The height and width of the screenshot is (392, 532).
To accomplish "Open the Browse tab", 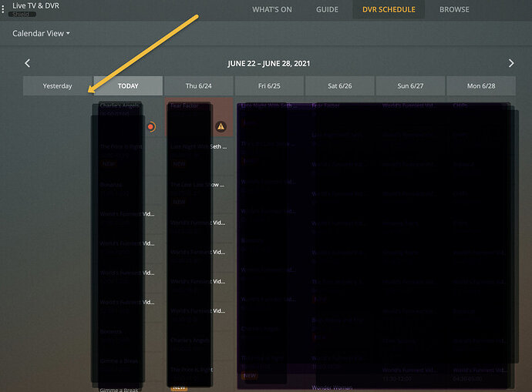I will tap(454, 9).
